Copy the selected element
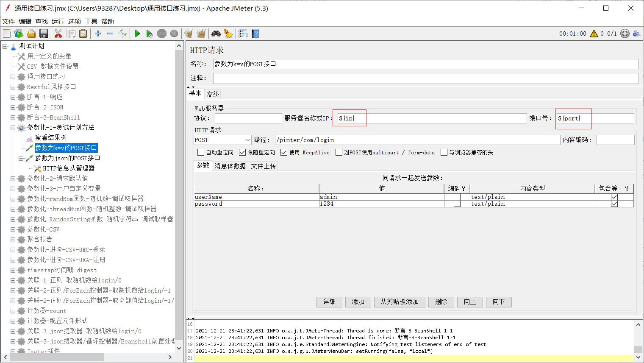The height and width of the screenshot is (363, 644). click(71, 34)
